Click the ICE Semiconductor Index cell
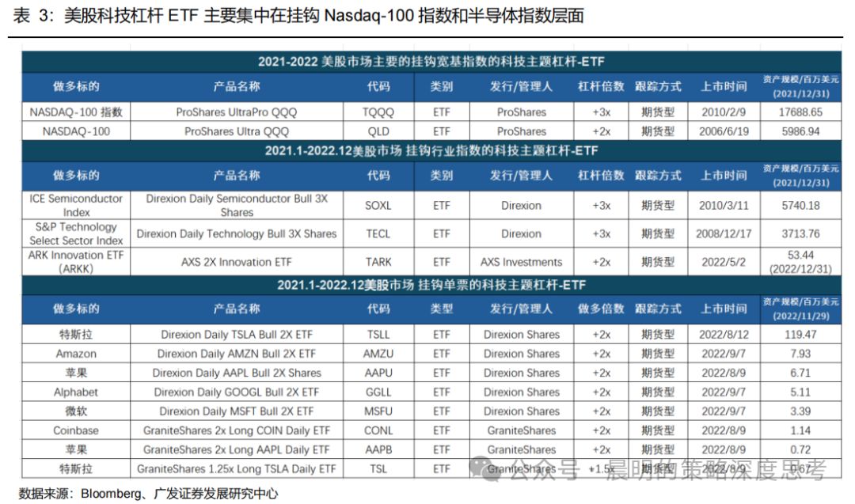The width and height of the screenshot is (855, 504). [x=76, y=206]
